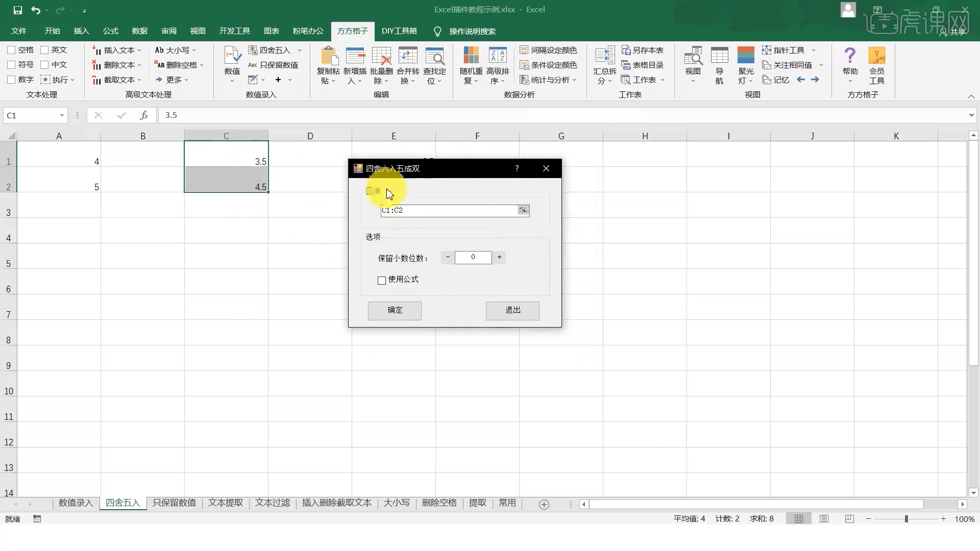Click the 确定 button in dialog
The image size is (980, 551).
pyautogui.click(x=395, y=310)
